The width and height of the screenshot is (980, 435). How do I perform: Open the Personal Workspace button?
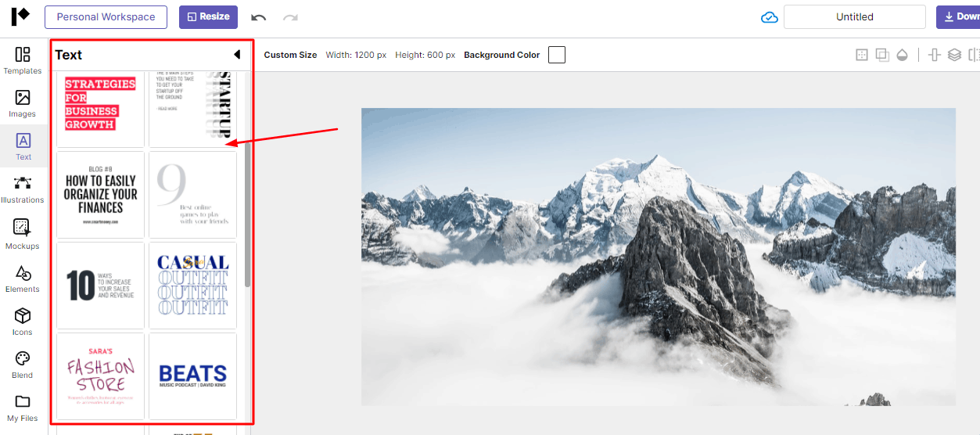pos(106,16)
